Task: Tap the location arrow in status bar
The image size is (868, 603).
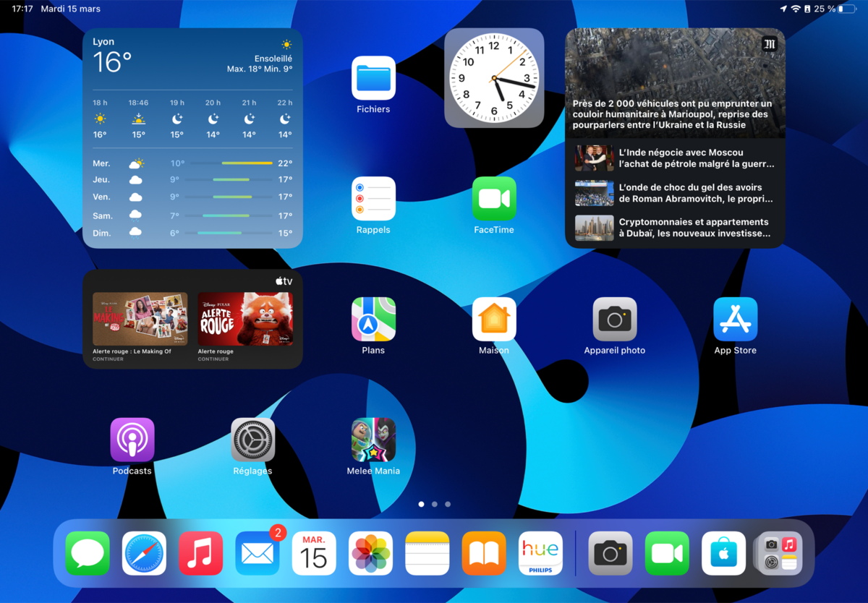Action: click(x=783, y=9)
